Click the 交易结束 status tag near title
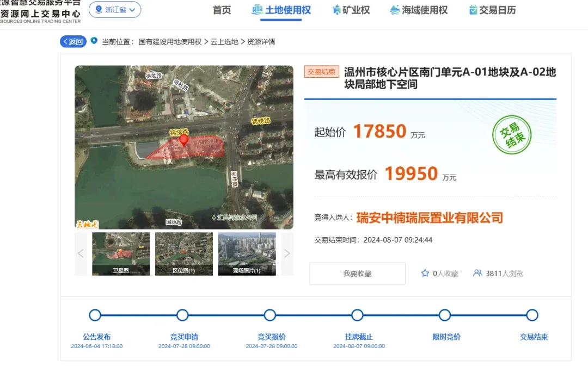This screenshot has width=588, height=366. (x=322, y=72)
